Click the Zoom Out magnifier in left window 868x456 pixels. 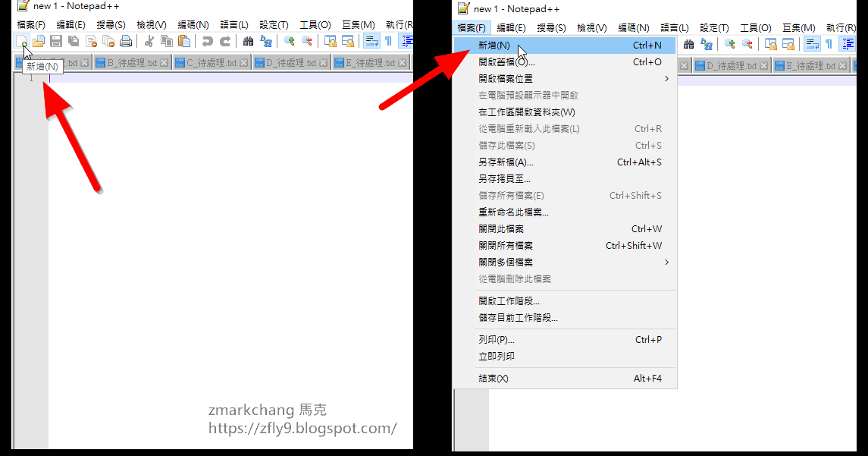(x=307, y=41)
